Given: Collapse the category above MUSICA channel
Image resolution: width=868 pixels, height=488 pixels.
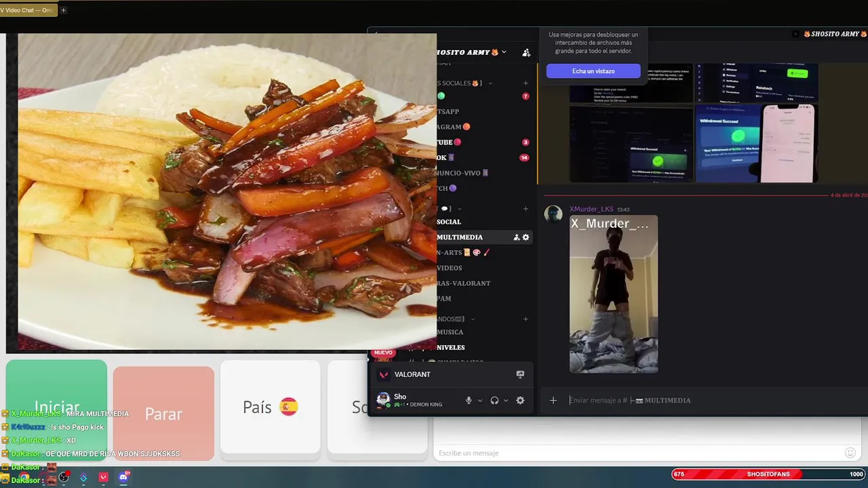Looking at the screenshot, I should (473, 319).
